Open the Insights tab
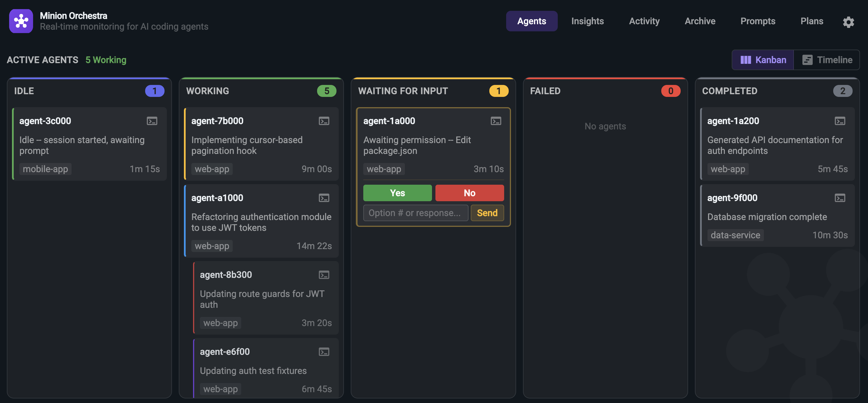Screen dimensions: 868x403 point(587,21)
